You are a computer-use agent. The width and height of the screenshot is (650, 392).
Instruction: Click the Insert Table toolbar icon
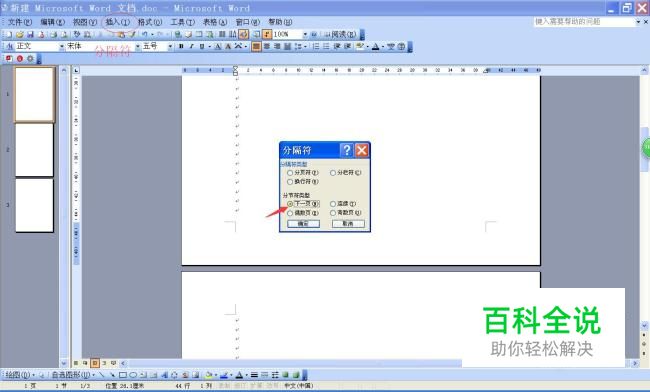point(199,34)
